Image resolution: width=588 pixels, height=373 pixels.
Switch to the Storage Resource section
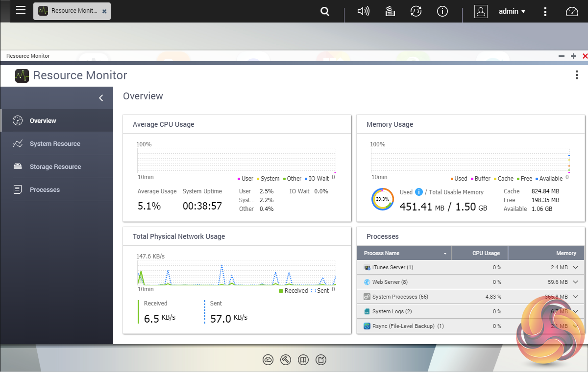55,167
